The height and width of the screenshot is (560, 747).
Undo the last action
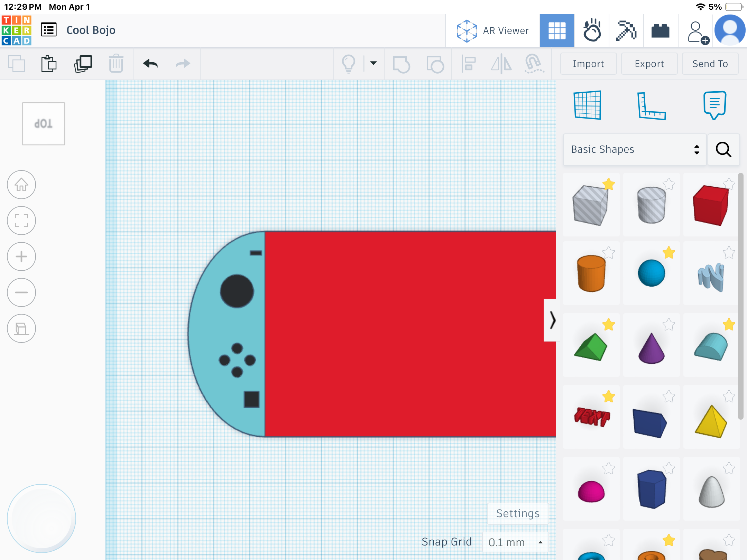pyautogui.click(x=150, y=64)
